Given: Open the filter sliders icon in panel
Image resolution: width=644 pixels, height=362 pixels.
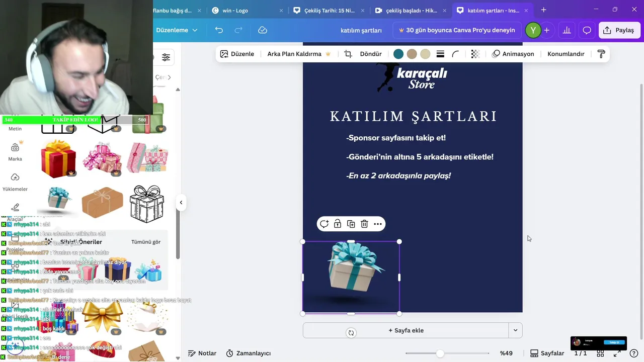Looking at the screenshot, I should pyautogui.click(x=166, y=57).
